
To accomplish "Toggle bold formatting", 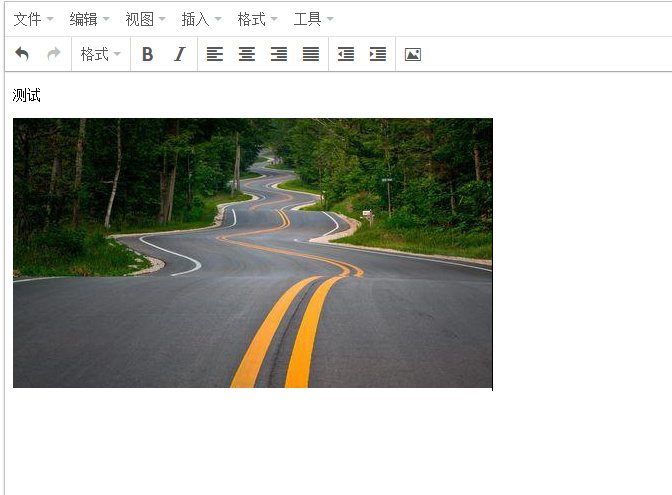I will 147,54.
